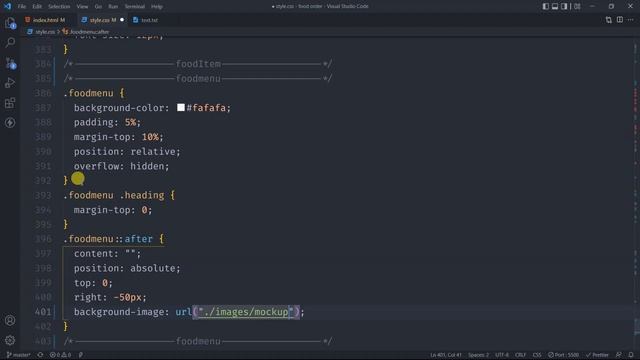
Task: Open the notifications bell icon
Action: [x=631, y=355]
